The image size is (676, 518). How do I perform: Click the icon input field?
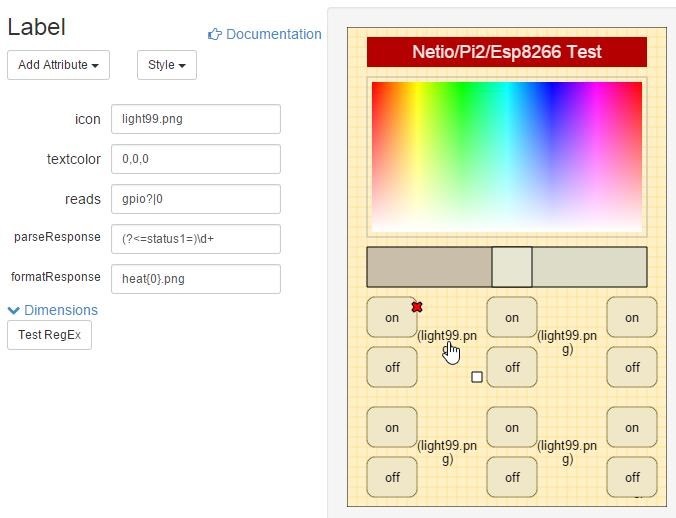pyautogui.click(x=195, y=119)
